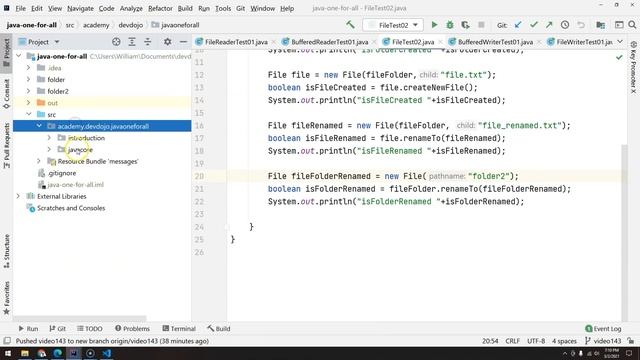
Task: Show Git history clock icon
Action: click(565, 25)
